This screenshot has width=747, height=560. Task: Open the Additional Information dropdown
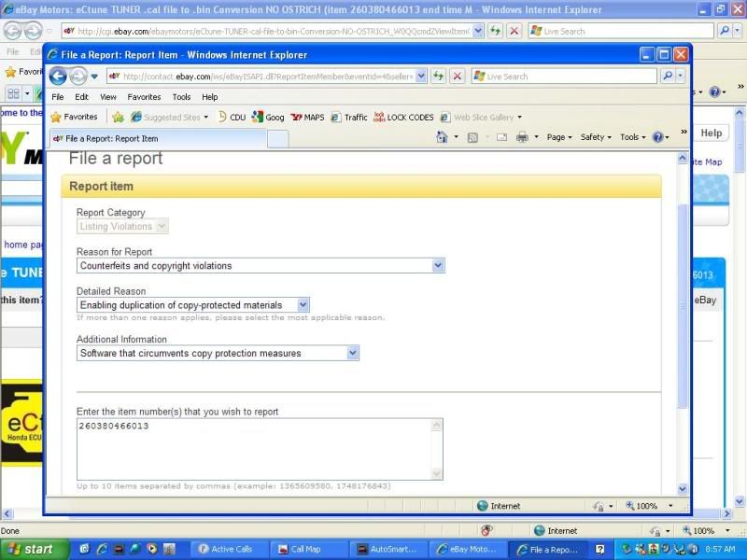click(353, 353)
